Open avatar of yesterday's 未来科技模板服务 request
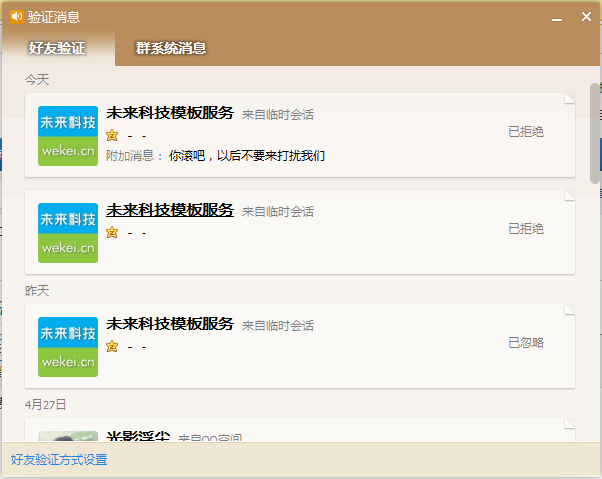This screenshot has width=602, height=479. pyautogui.click(x=68, y=347)
